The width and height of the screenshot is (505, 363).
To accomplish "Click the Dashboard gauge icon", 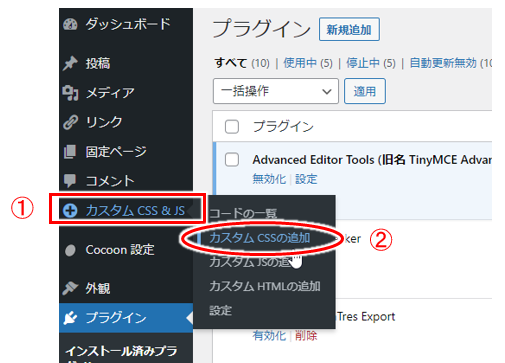I will [70, 24].
